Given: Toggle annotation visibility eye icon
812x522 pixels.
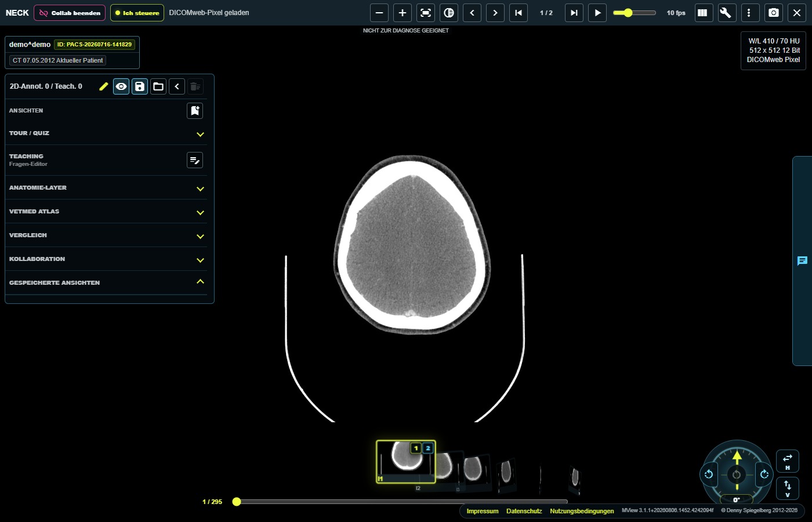Looking at the screenshot, I should pyautogui.click(x=121, y=86).
